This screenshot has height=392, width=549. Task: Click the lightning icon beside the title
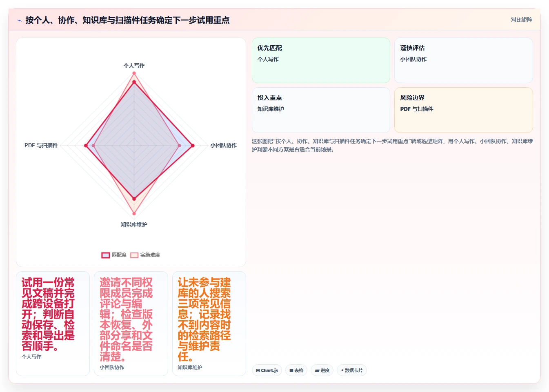click(x=19, y=20)
